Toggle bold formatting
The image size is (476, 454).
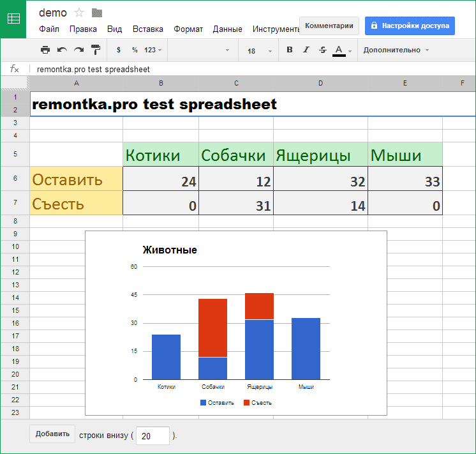point(290,50)
